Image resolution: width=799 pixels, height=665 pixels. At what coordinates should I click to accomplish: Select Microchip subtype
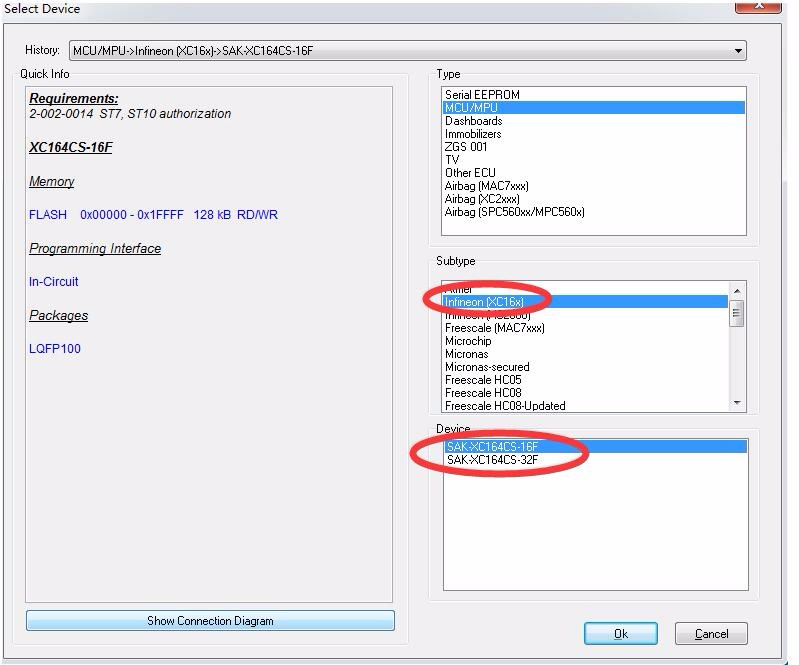(585, 341)
